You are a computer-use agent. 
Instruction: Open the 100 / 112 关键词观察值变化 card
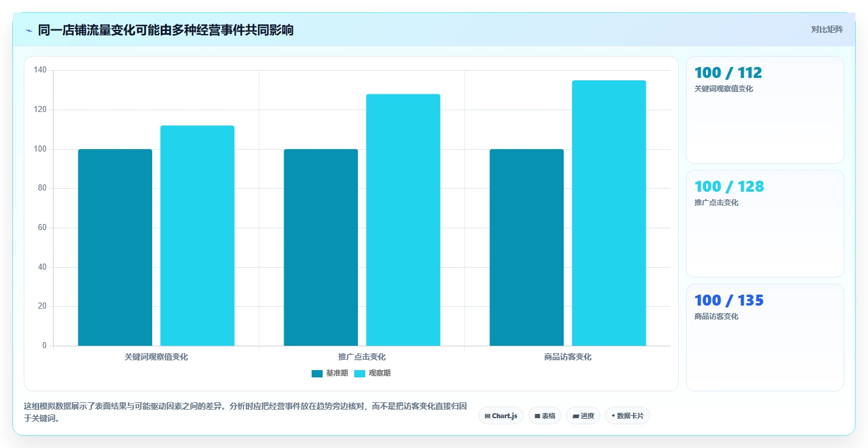click(765, 110)
